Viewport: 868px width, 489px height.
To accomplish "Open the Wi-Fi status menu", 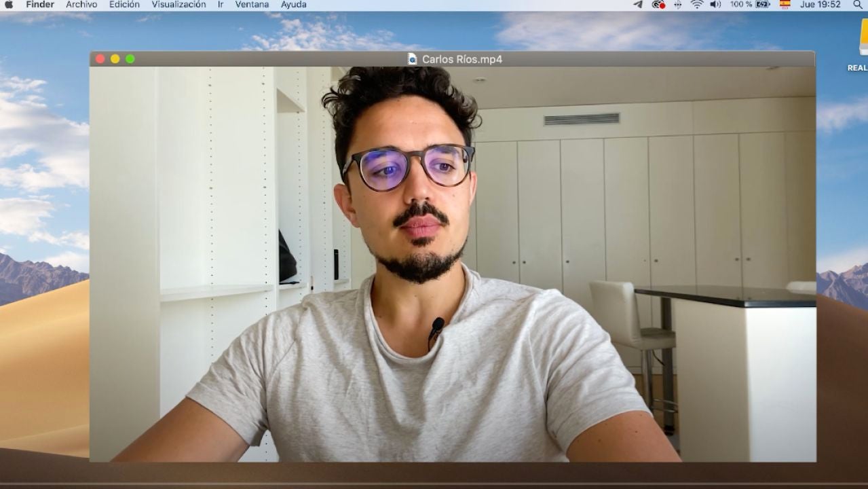I will (696, 5).
